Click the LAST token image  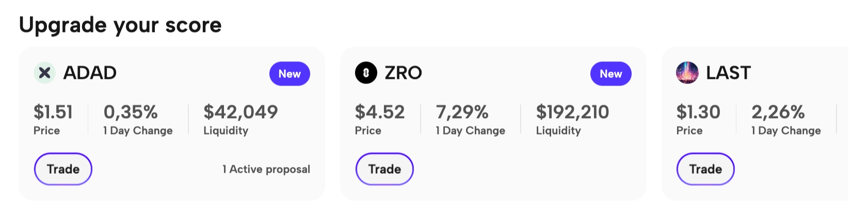click(x=687, y=73)
